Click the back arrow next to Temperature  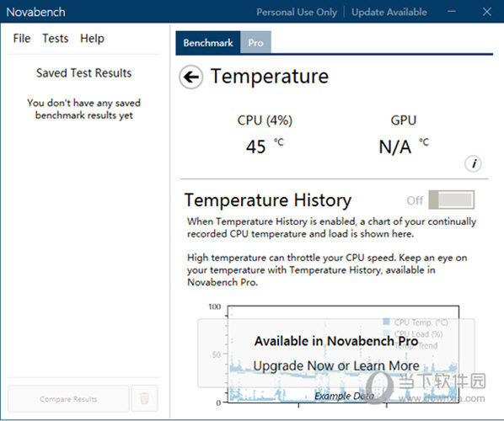pyautogui.click(x=191, y=77)
